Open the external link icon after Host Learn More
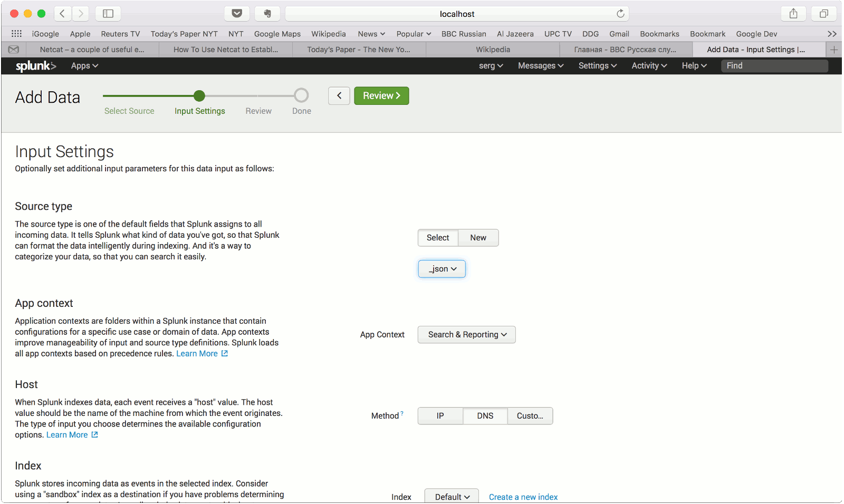 point(94,435)
